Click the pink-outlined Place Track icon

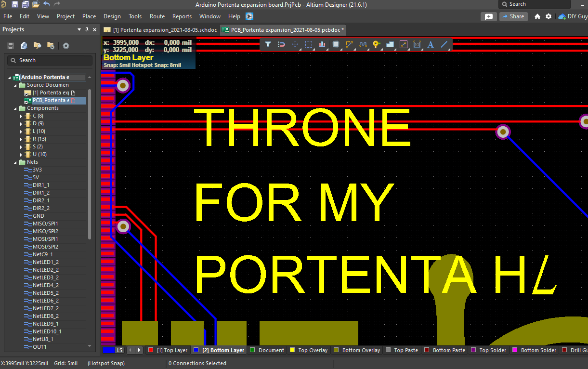point(404,44)
